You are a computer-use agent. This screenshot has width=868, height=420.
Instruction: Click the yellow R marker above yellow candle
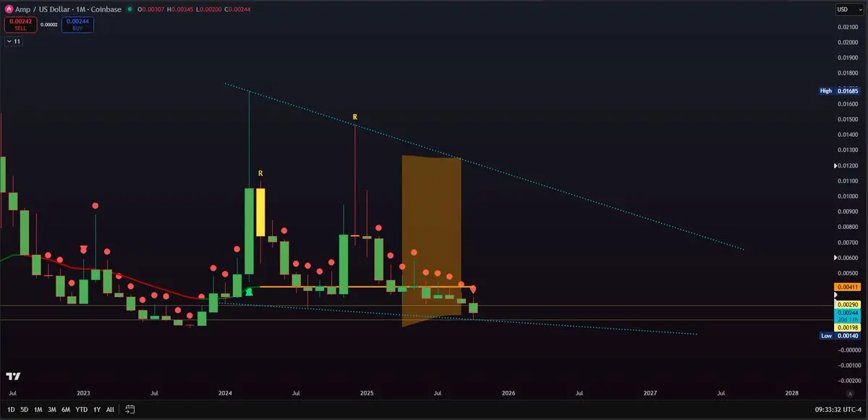[260, 174]
